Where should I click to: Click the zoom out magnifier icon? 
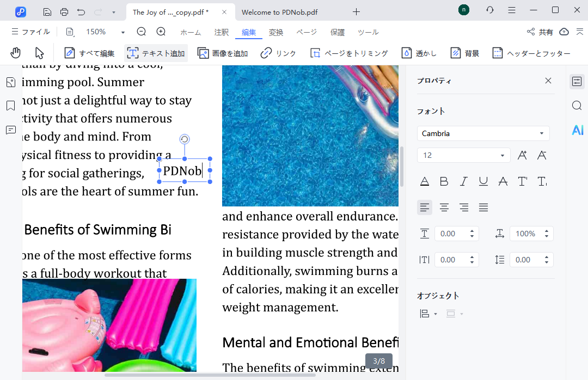[x=142, y=32]
